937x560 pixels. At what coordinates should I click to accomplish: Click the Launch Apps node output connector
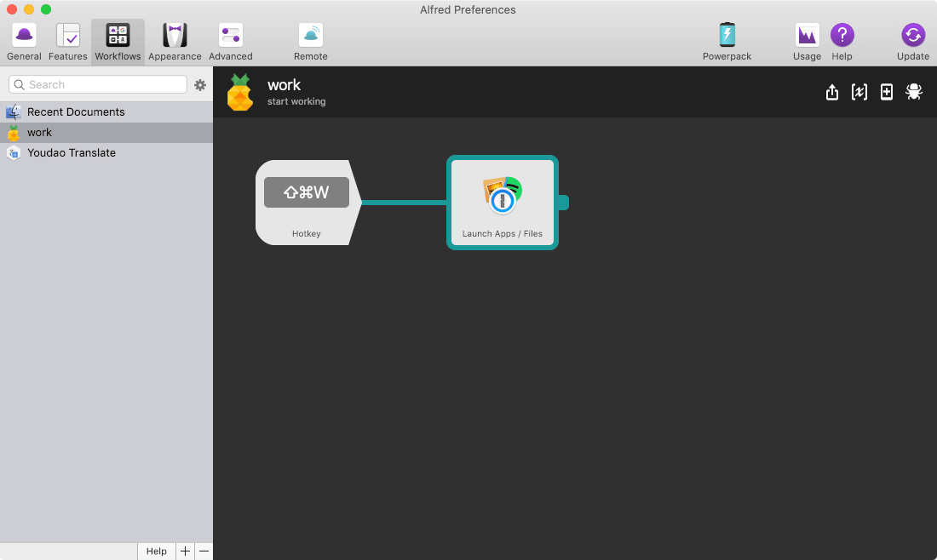564,203
